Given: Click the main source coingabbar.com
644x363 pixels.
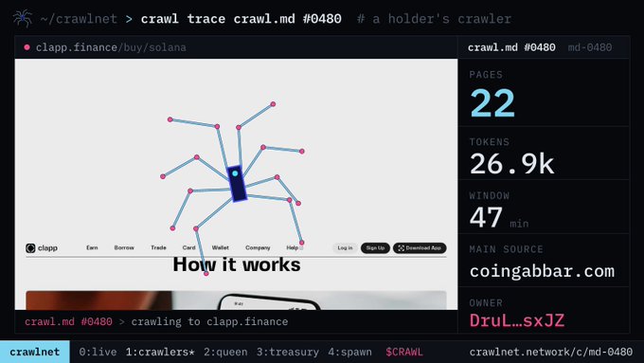Looking at the screenshot, I should pyautogui.click(x=542, y=271).
